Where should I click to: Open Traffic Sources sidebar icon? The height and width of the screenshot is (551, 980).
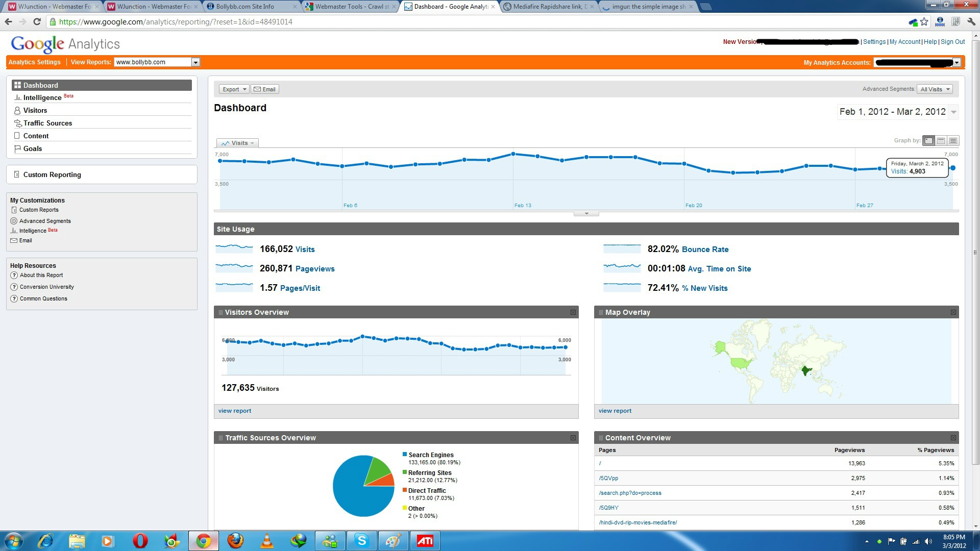point(18,123)
